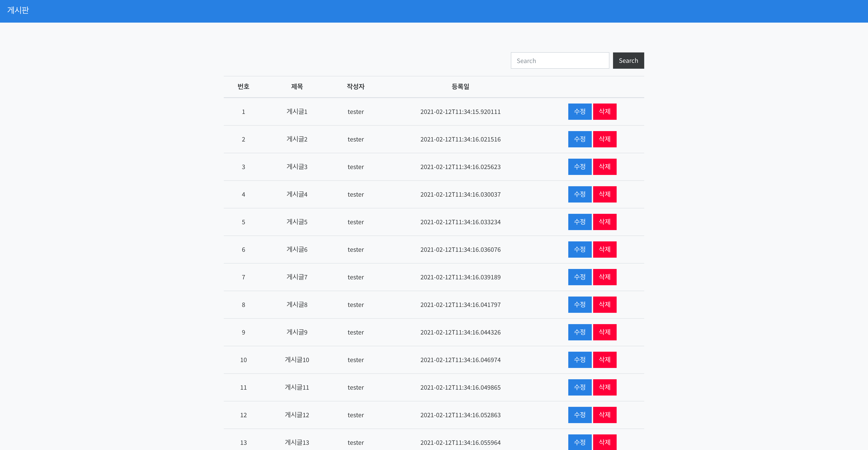Viewport: 868px width, 450px height.
Task: Click 수정 for post number 2
Action: point(580,139)
